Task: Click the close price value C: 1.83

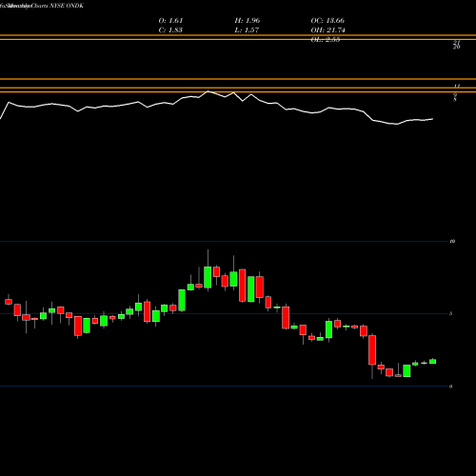Action: click(x=170, y=30)
